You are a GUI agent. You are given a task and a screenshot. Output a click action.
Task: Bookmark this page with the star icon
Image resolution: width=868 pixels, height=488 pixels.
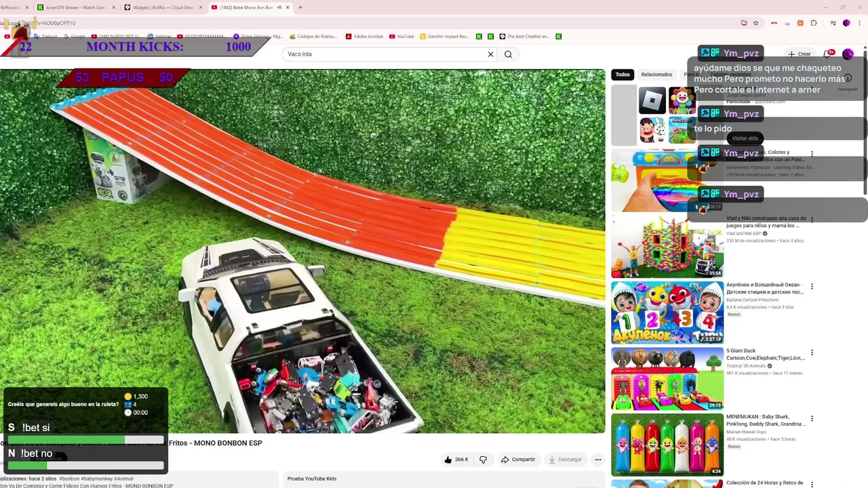click(756, 23)
